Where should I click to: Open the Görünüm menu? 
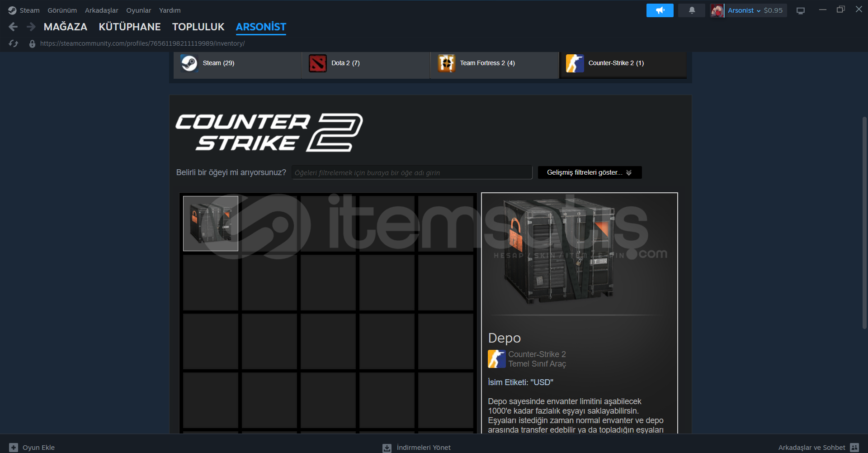(x=62, y=10)
